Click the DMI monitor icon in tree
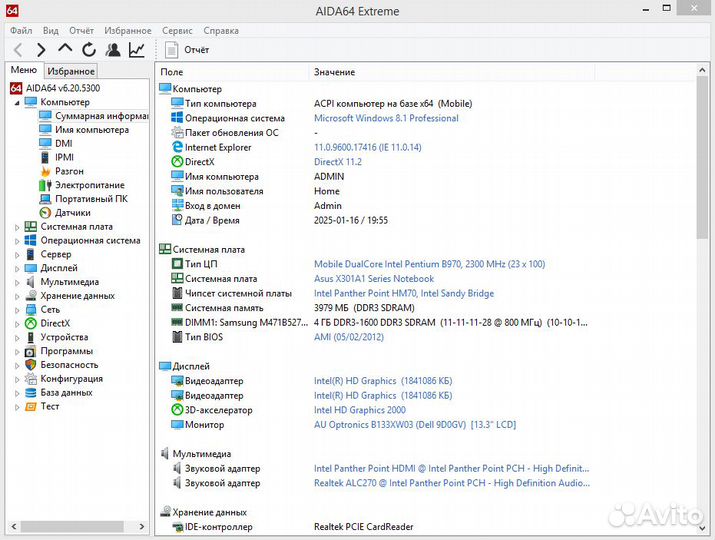This screenshot has height=540, width=715. point(45,143)
